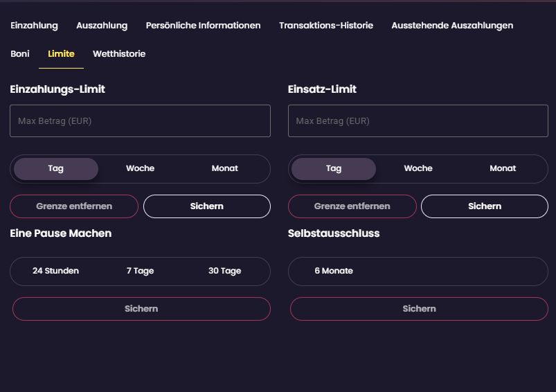556x392 pixels.
Task: Save the Einzahlungs-Limit with Sichern
Action: click(x=207, y=206)
